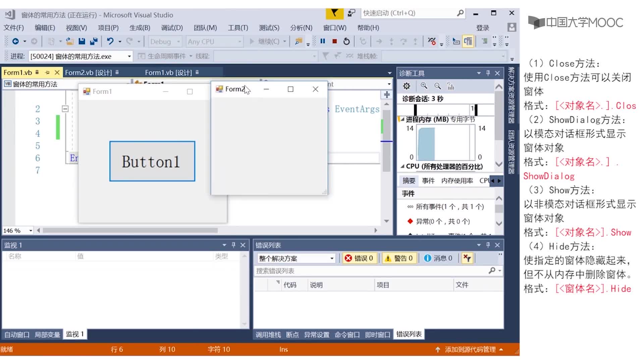This screenshot has height=362, width=644.
Task: Click 所有事件(1 个，共 1 个) link
Action: [450, 207]
